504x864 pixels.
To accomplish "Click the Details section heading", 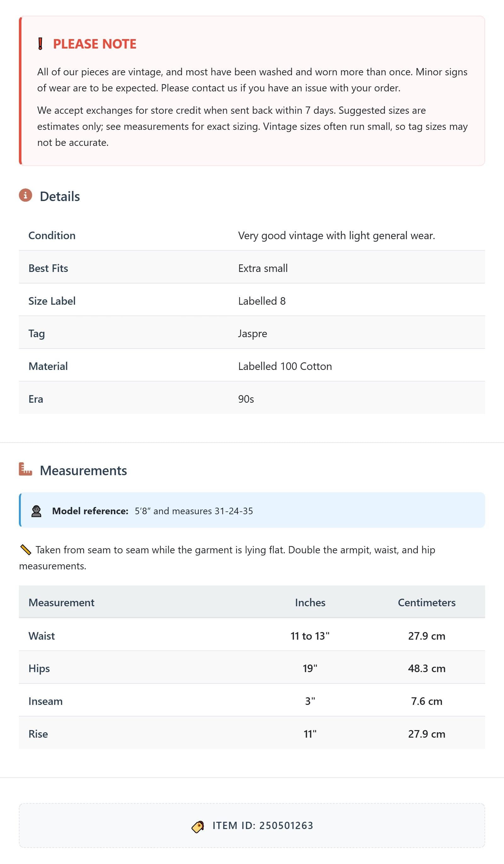I will 60,196.
